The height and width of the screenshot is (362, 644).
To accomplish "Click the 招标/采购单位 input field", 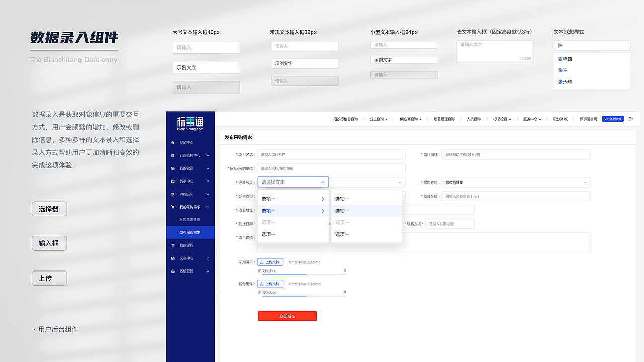I will tap(331, 168).
